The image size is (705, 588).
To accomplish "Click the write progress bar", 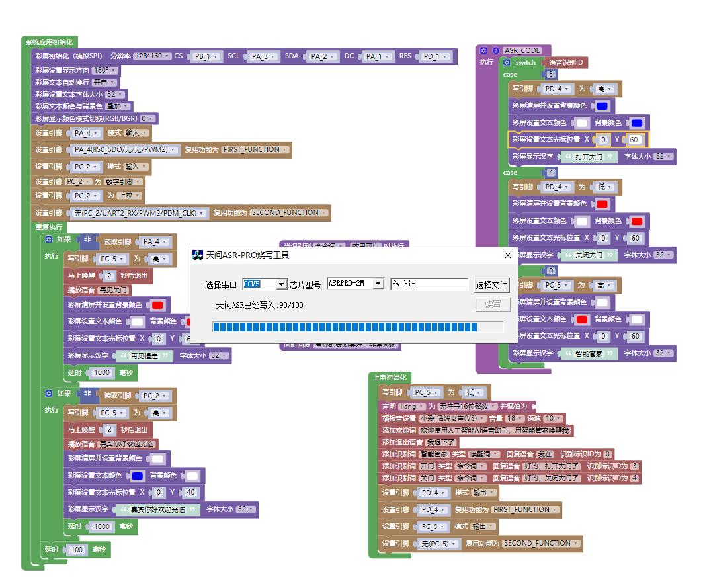I will click(x=358, y=327).
